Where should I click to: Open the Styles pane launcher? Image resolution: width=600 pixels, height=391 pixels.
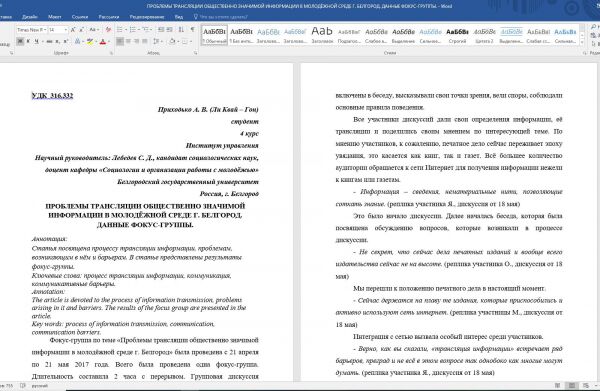coord(584,53)
